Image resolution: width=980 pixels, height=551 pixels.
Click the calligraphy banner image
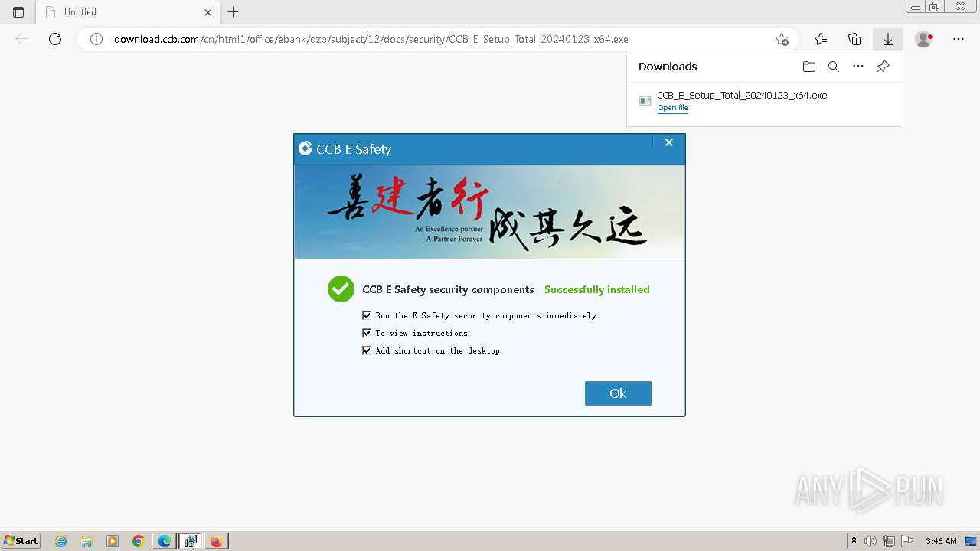(489, 212)
